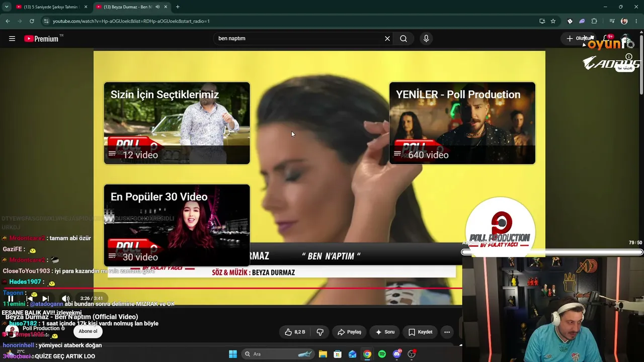The height and width of the screenshot is (362, 644).
Task: Reload the YouTube page
Action: click(32, 21)
